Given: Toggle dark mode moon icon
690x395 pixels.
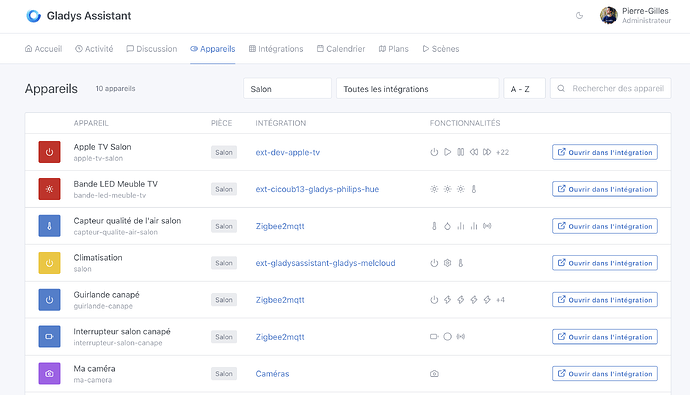Looking at the screenshot, I should click(580, 16).
